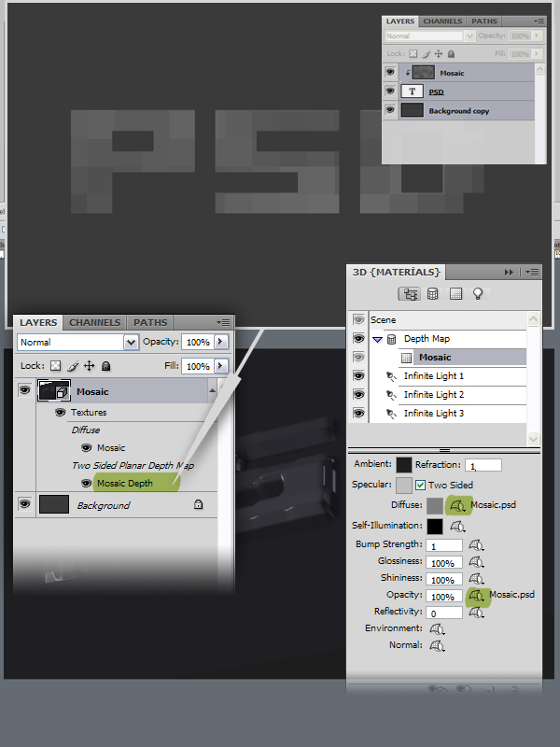
Task: Toggle Infinite Light 2 visibility
Action: click(x=358, y=394)
